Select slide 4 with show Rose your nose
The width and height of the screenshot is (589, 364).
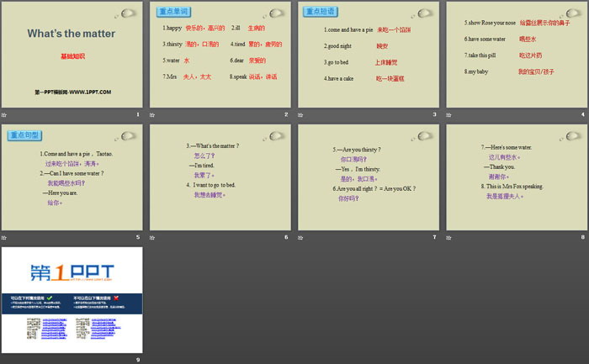pos(517,55)
